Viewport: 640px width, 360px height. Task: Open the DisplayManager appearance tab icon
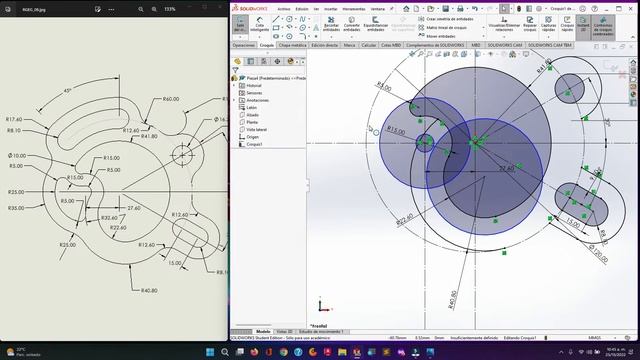click(x=290, y=61)
